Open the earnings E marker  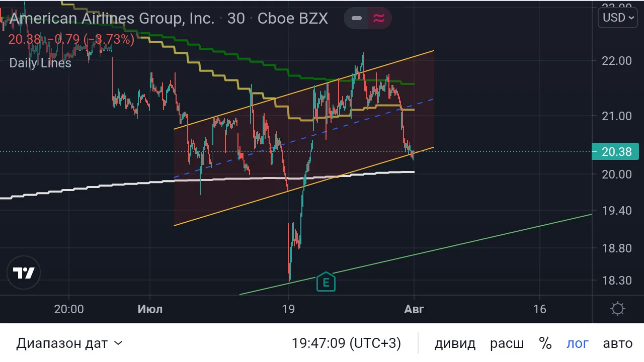point(326,282)
